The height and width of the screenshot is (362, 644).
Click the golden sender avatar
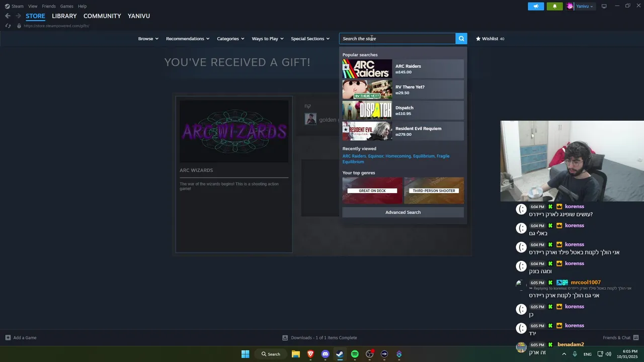point(310,119)
